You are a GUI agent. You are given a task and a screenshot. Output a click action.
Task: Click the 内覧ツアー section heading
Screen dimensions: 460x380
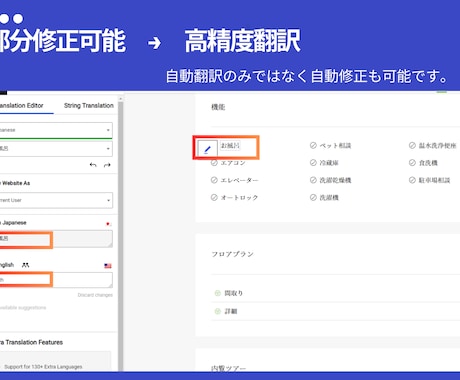coord(229,368)
